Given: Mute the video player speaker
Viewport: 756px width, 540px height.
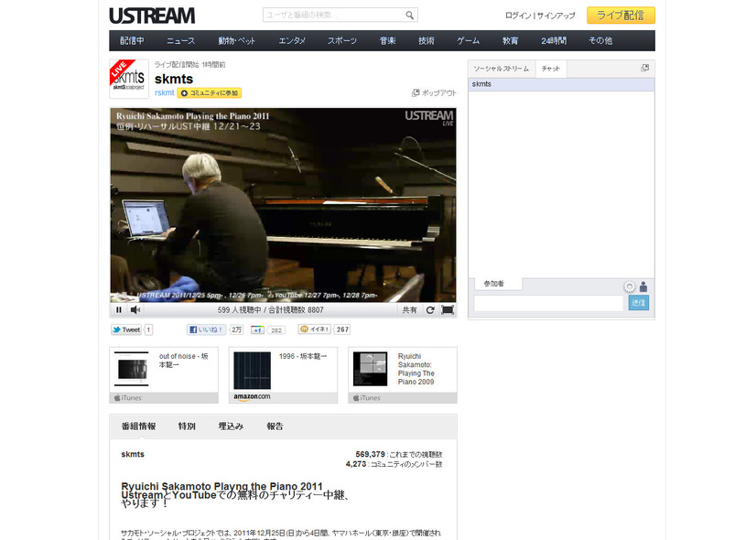Looking at the screenshot, I should pyautogui.click(x=135, y=310).
